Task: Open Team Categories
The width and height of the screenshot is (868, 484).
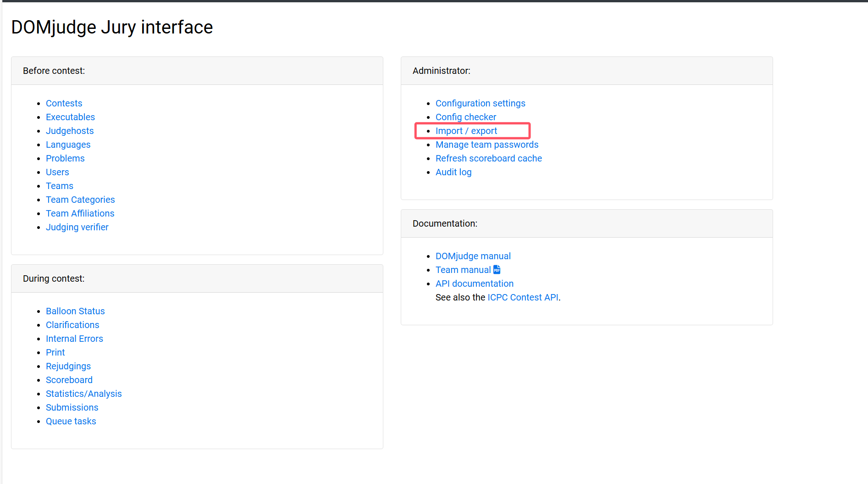Action: (80, 200)
